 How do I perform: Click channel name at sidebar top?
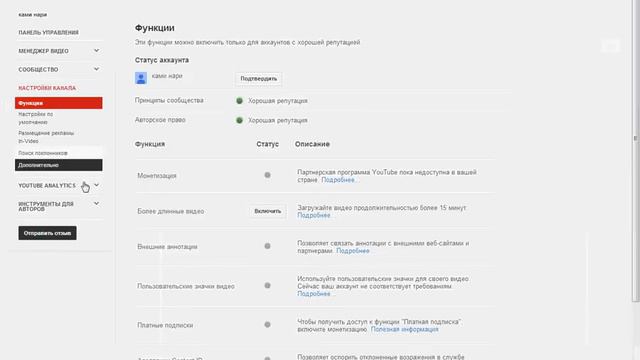(33, 15)
